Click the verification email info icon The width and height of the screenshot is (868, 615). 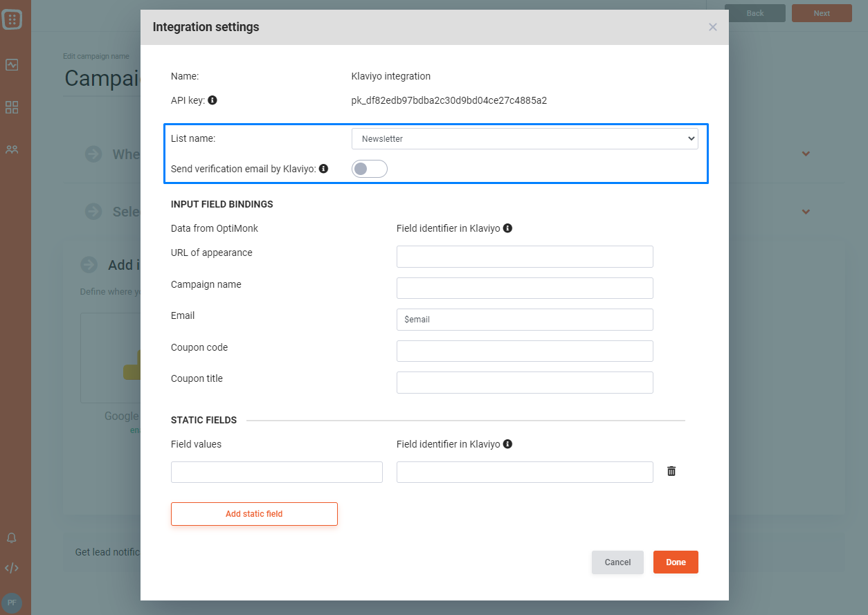(323, 167)
